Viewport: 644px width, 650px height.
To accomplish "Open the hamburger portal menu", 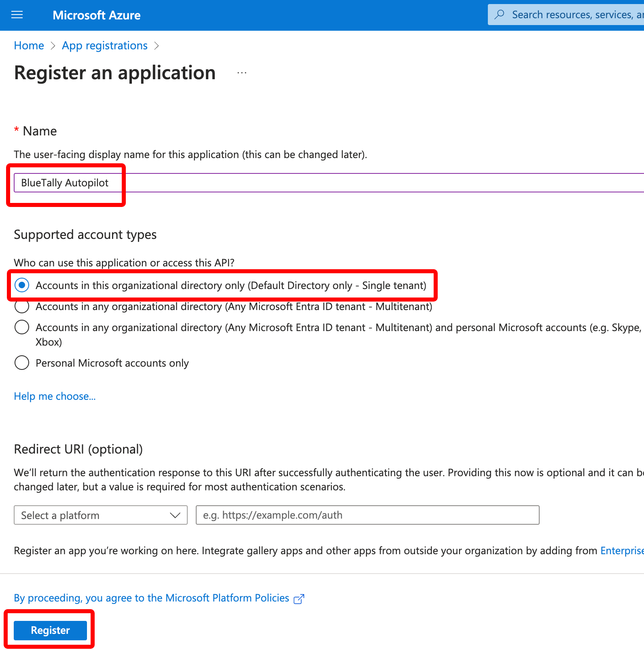I will 17,15.
